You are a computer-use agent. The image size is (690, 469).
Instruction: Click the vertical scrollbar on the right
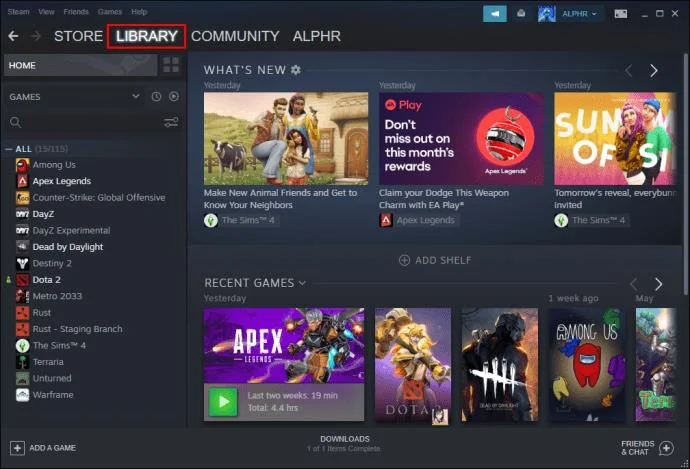(686, 174)
